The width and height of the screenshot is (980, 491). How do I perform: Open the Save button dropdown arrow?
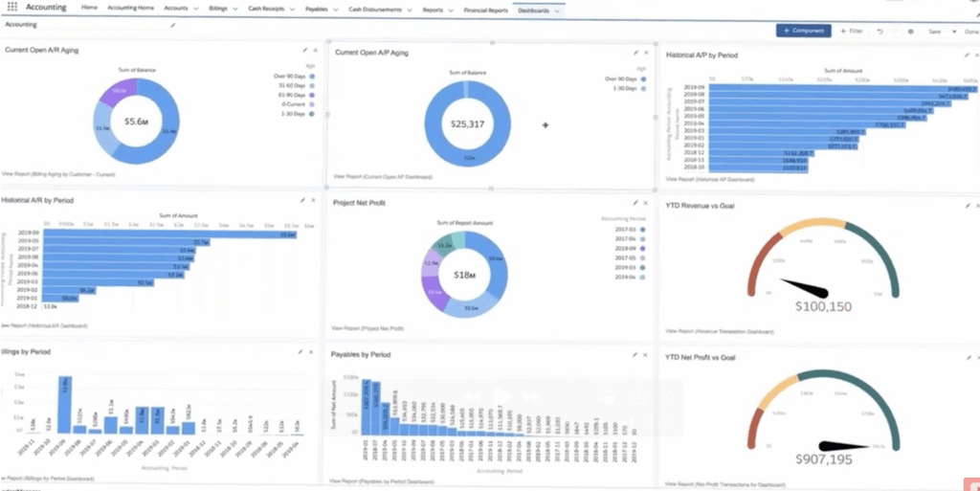pyautogui.click(x=952, y=31)
